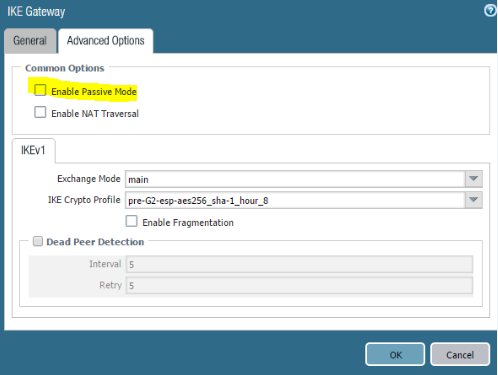Click the Enable NAT Traversal label
The height and width of the screenshot is (375, 498).
95,114
